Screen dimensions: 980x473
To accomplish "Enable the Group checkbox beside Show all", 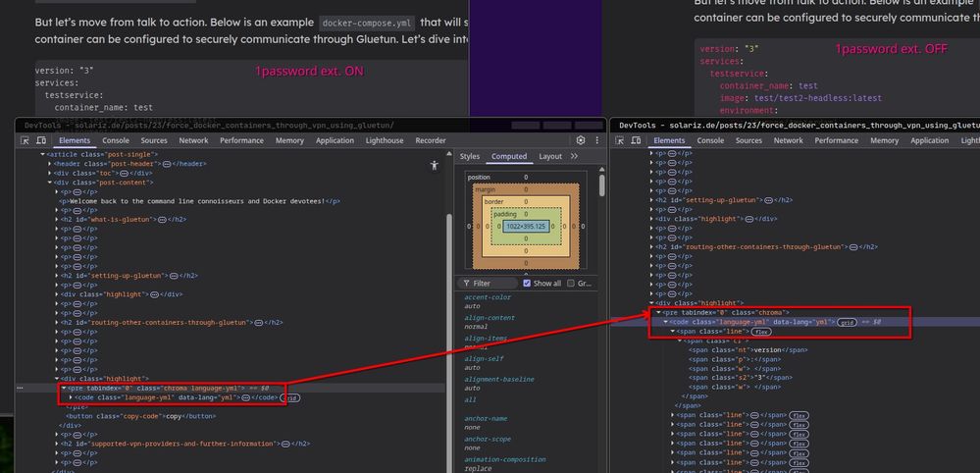I will (x=572, y=283).
